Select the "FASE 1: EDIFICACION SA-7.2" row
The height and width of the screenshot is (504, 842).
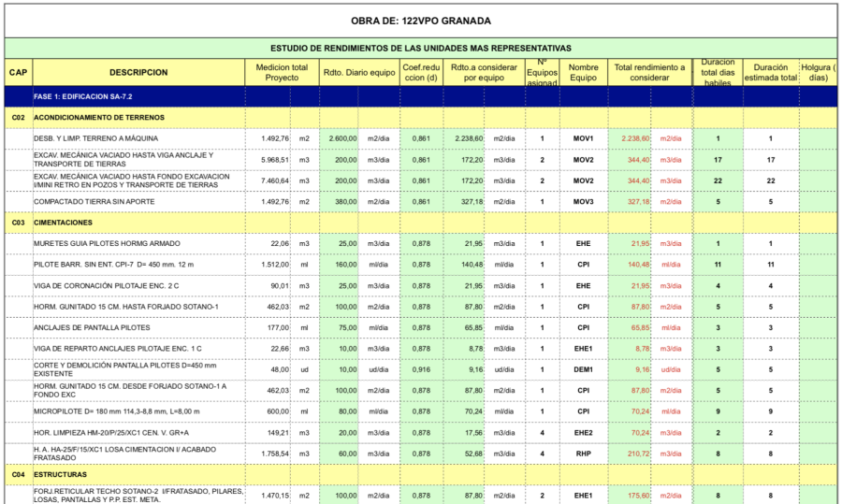(82, 96)
